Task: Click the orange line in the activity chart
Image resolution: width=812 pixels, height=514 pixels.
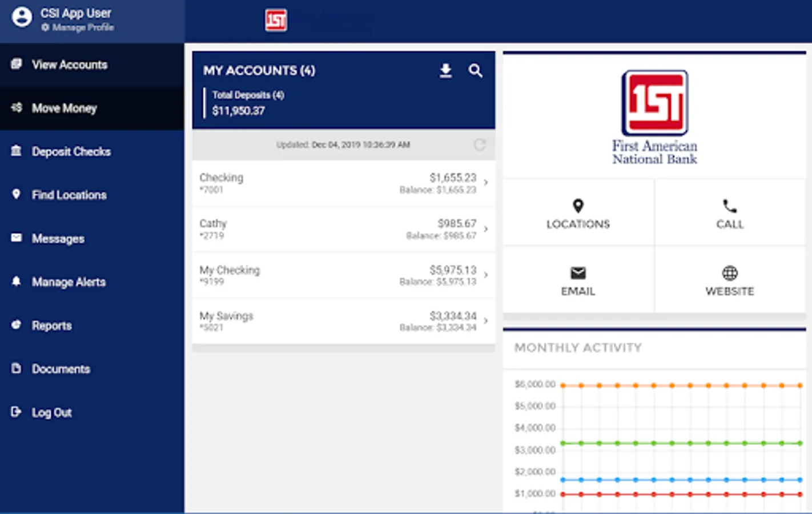Action: tap(681, 385)
